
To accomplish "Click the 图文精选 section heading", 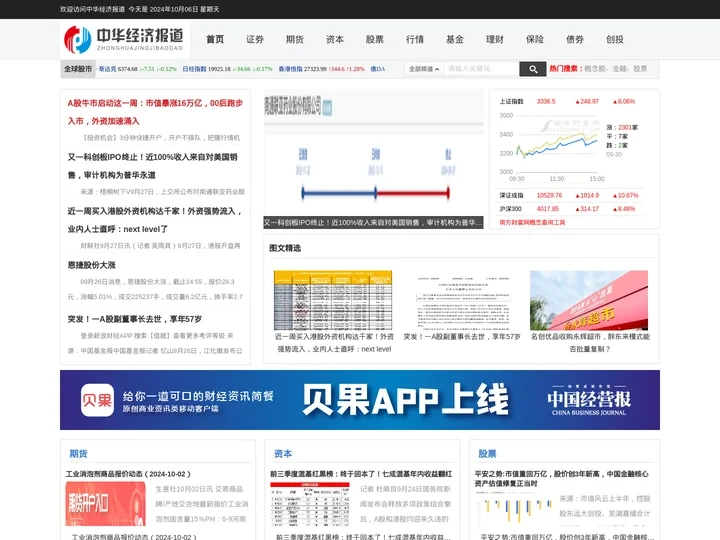I will [285, 248].
